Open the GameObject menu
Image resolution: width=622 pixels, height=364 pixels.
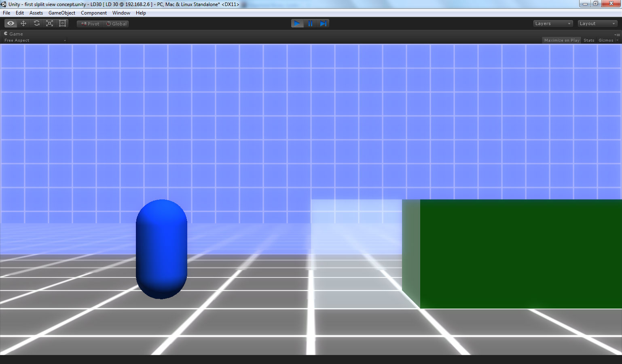[62, 13]
